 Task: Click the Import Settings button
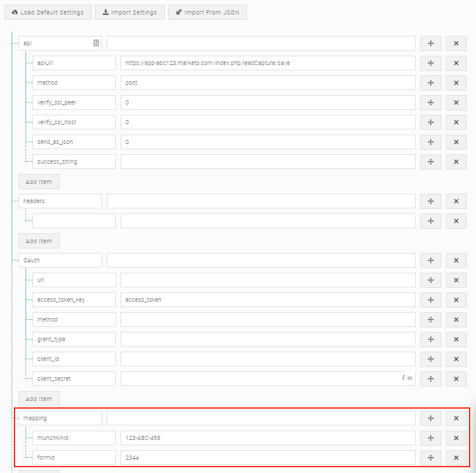pyautogui.click(x=130, y=12)
